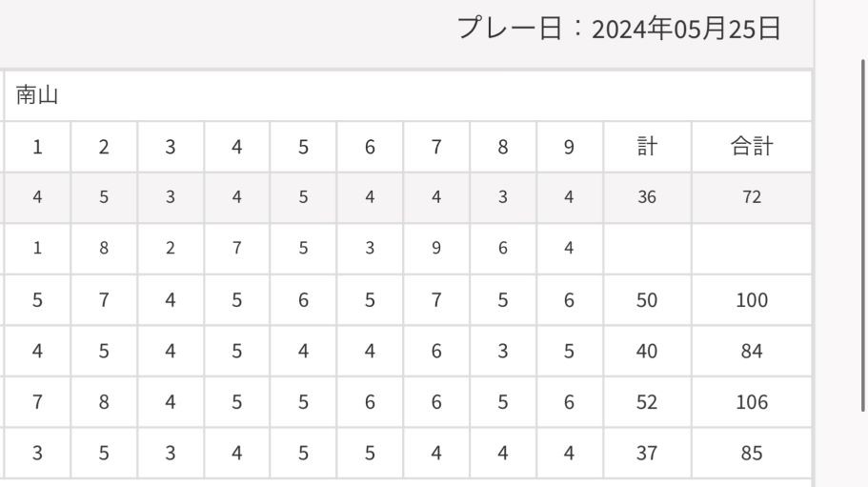
Task: Select the hole 1 column header
Action: click(37, 147)
